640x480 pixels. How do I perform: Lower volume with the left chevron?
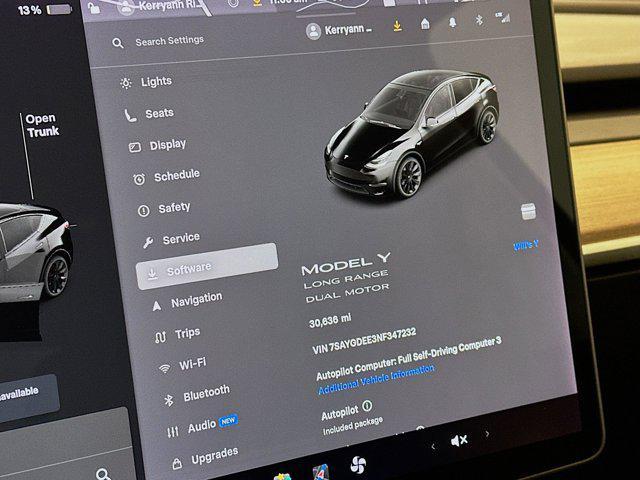click(x=433, y=447)
